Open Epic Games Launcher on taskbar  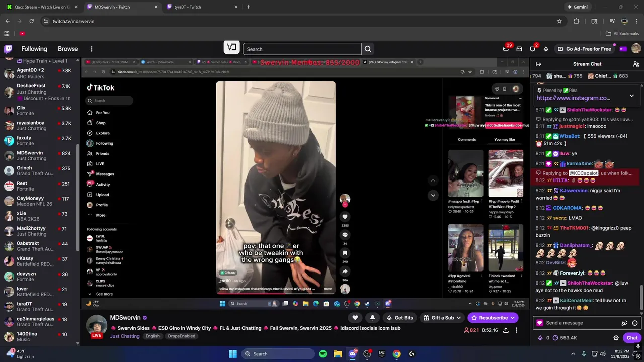pyautogui.click(x=382, y=354)
